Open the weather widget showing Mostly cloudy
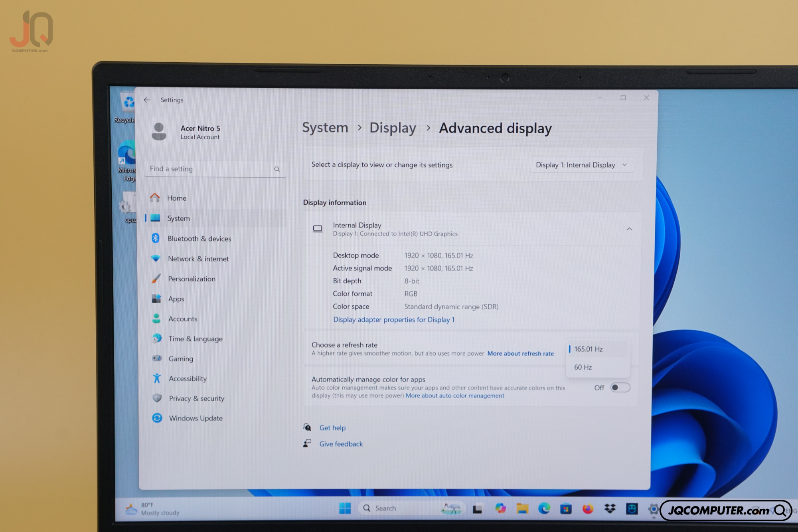 pyautogui.click(x=152, y=509)
